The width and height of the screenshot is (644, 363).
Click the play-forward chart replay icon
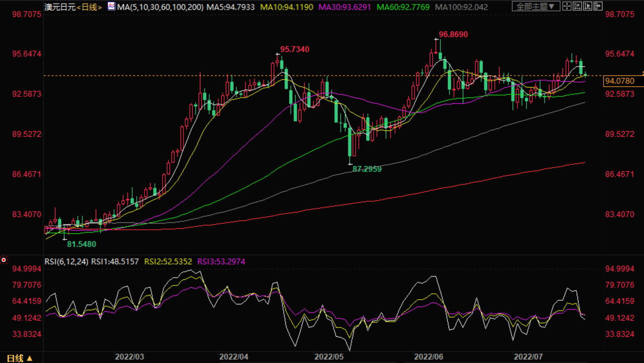click(587, 6)
